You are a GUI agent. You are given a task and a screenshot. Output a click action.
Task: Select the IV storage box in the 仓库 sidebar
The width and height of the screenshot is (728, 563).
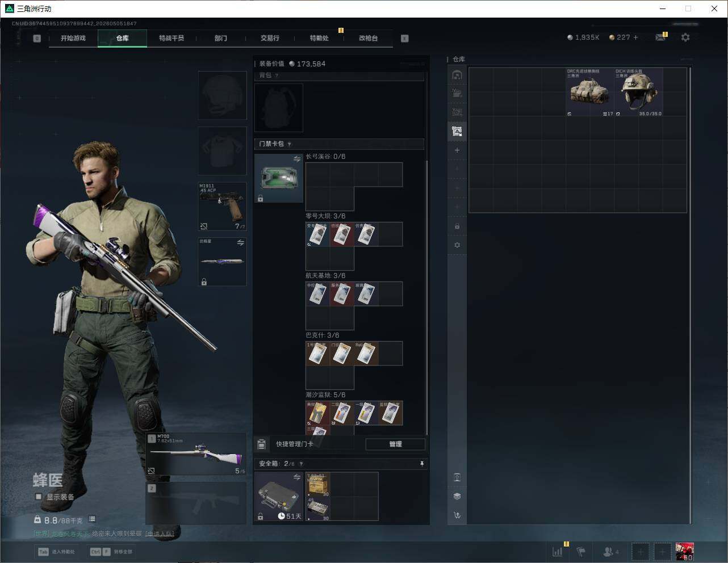pyautogui.click(x=457, y=93)
